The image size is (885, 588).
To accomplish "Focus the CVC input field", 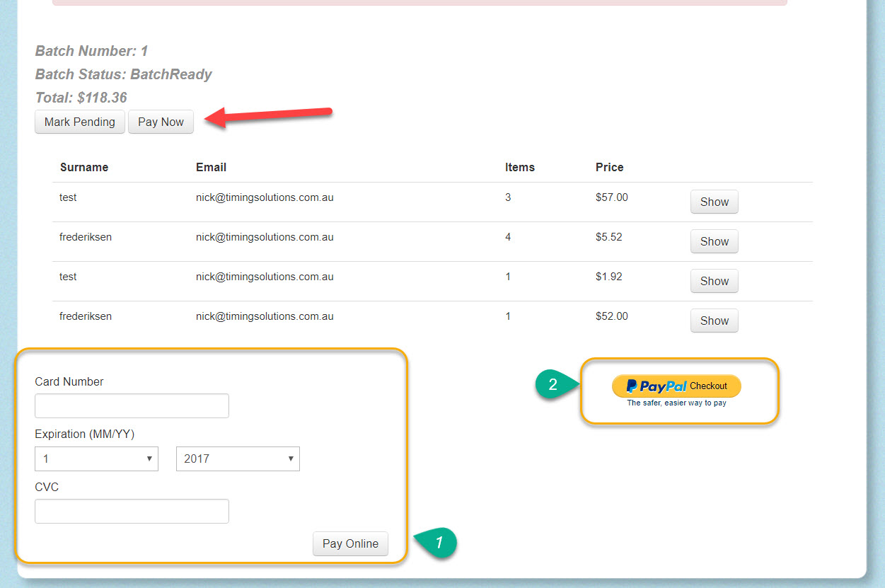I will (x=132, y=512).
